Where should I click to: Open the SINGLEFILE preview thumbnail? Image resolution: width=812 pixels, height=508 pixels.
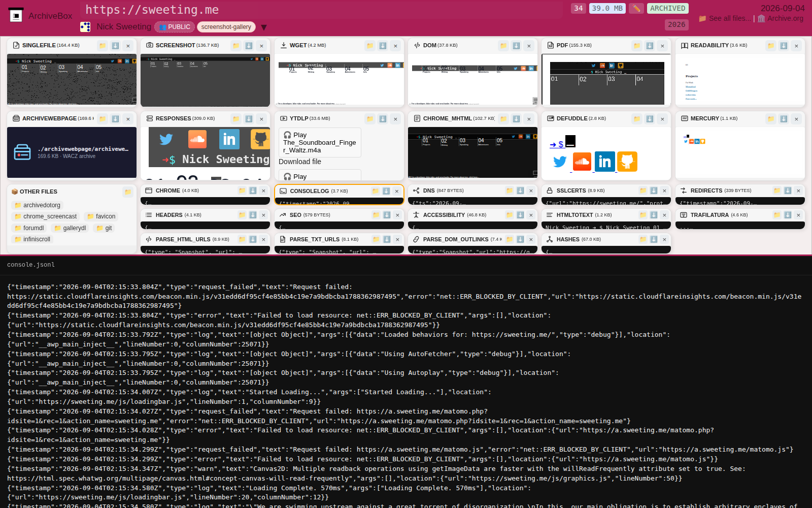[x=72, y=80]
